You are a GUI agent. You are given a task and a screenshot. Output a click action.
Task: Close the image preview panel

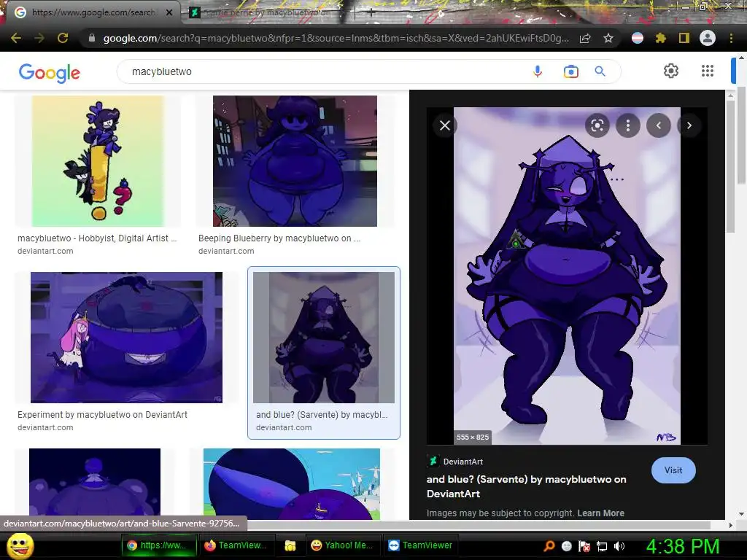click(445, 125)
